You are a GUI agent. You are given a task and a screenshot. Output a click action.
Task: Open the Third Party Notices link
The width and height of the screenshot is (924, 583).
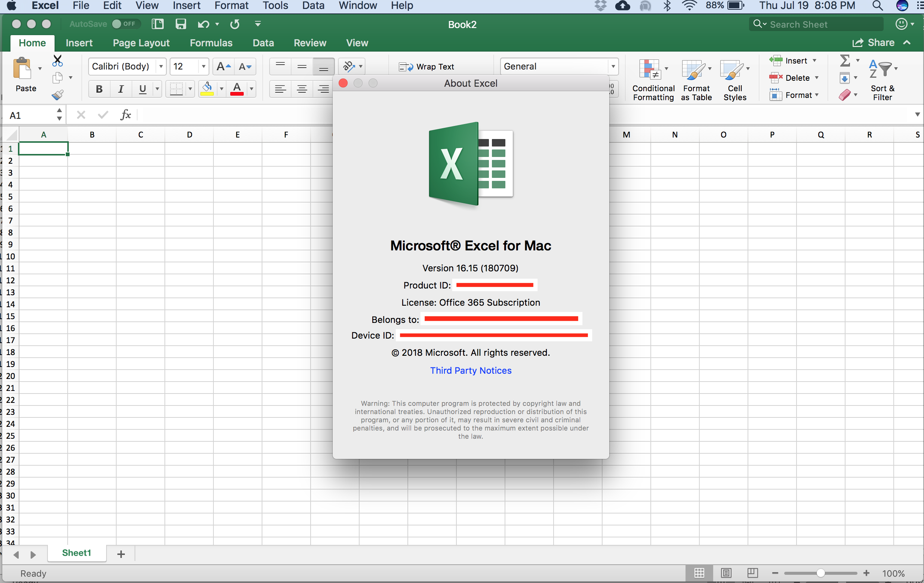tap(471, 370)
